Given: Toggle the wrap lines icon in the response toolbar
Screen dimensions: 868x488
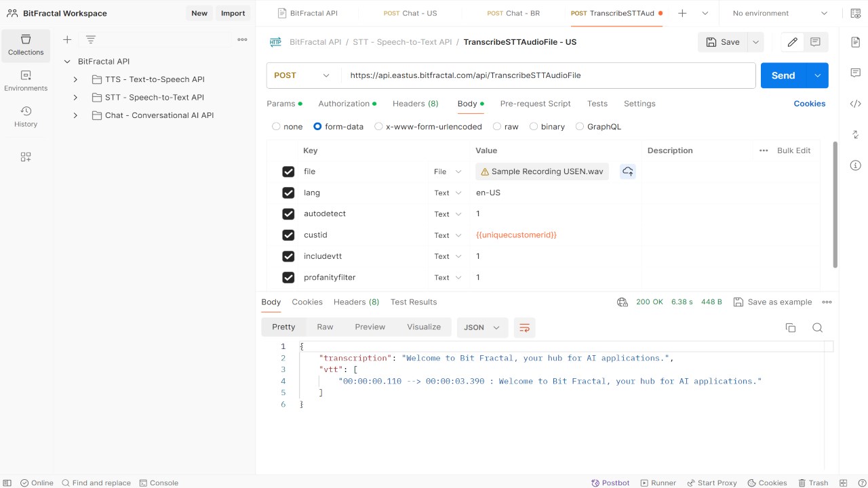Looking at the screenshot, I should pyautogui.click(x=524, y=327).
